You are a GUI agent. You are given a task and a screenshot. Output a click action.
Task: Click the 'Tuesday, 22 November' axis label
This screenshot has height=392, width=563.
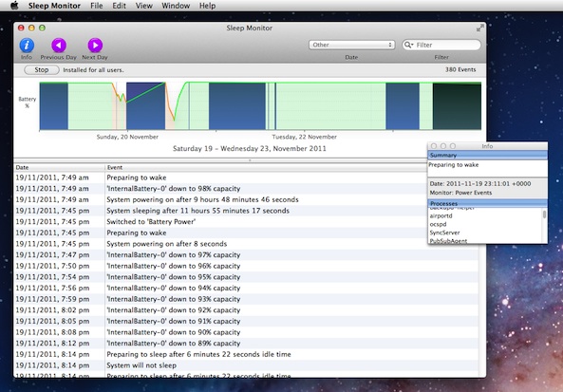click(305, 137)
